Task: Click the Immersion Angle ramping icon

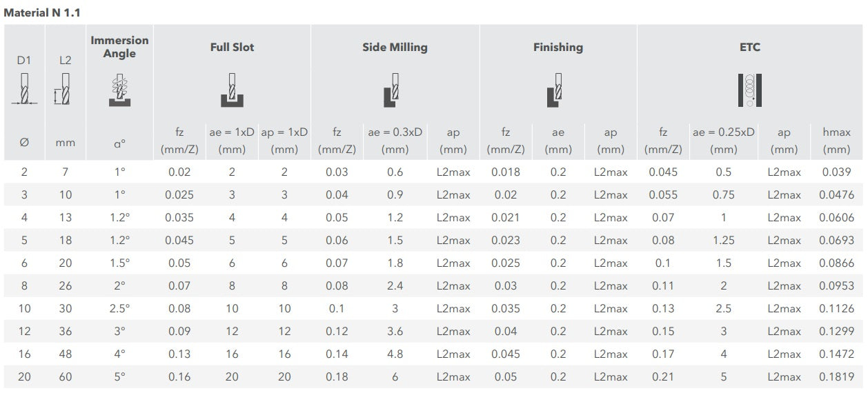Action: (x=120, y=90)
